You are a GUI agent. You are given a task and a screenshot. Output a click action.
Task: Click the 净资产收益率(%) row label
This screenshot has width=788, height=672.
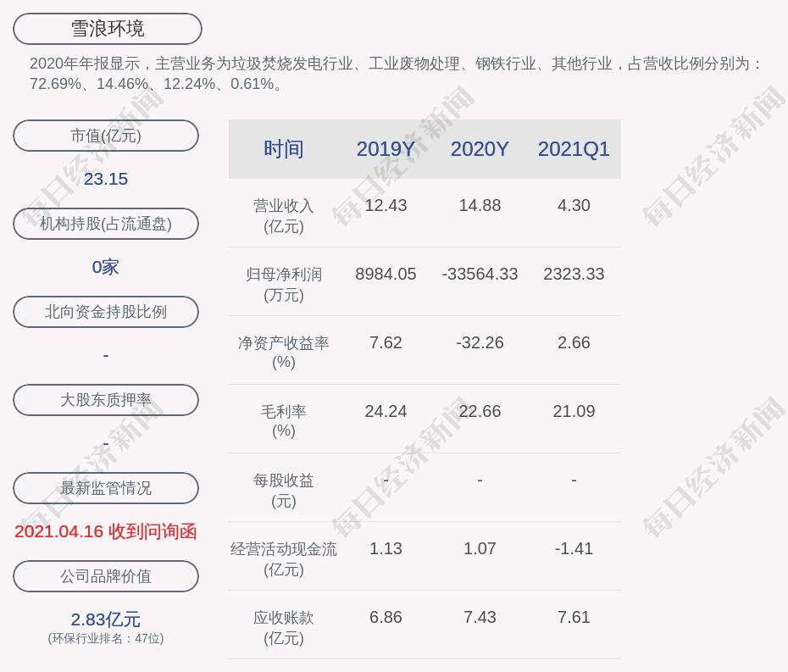284,353
